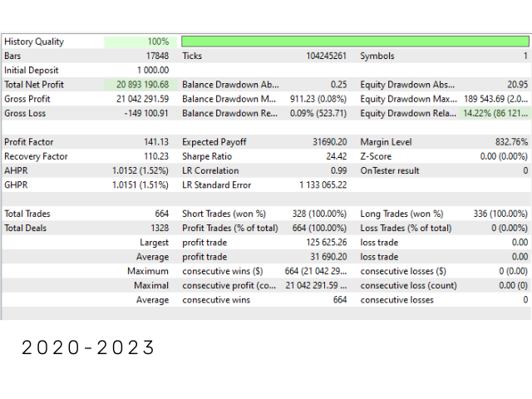This screenshot has width=532, height=399.
Task: Select Maximal consecutive profit value 21 042 291.59
Action: (x=316, y=286)
